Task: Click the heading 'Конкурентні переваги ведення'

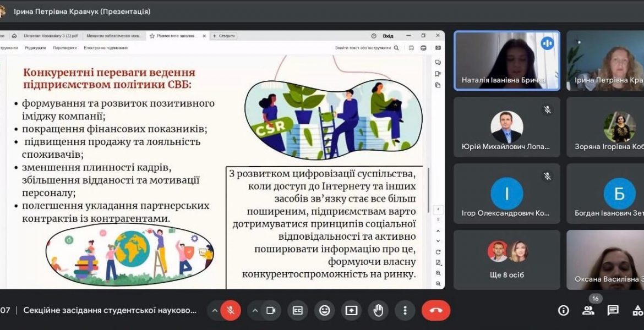Action: [x=109, y=73]
